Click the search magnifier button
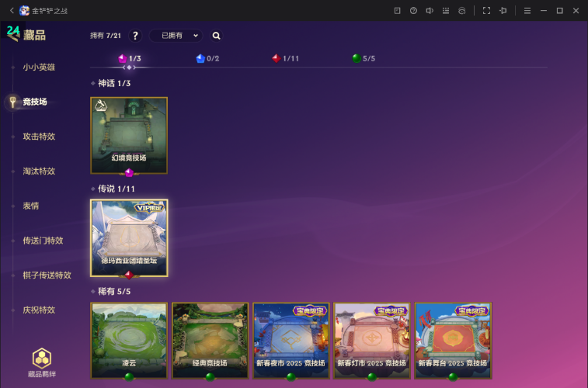 216,36
